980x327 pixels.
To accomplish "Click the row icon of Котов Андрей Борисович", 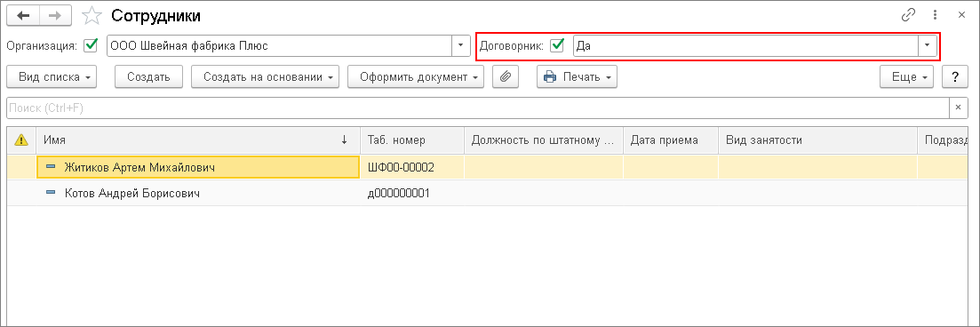I will [x=51, y=193].
